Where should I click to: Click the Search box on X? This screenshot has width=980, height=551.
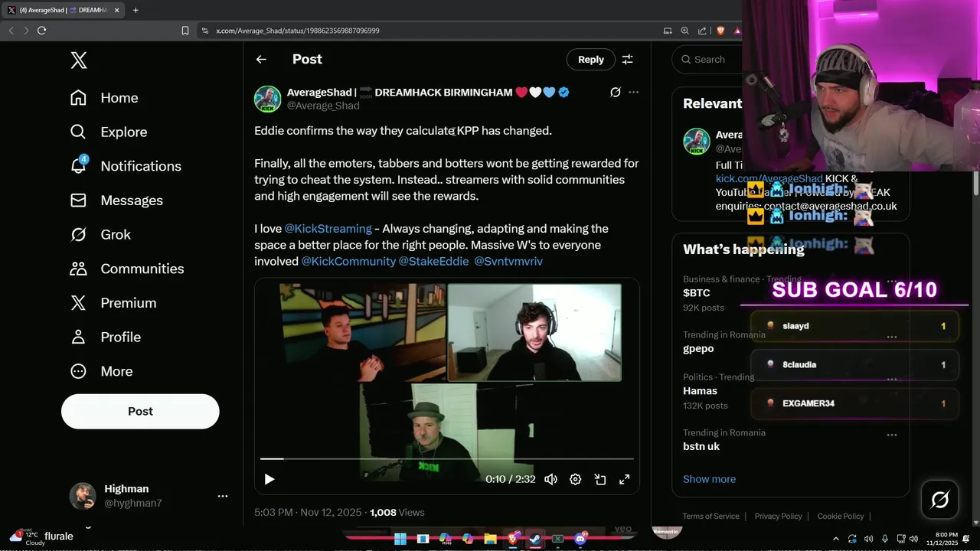(x=708, y=60)
